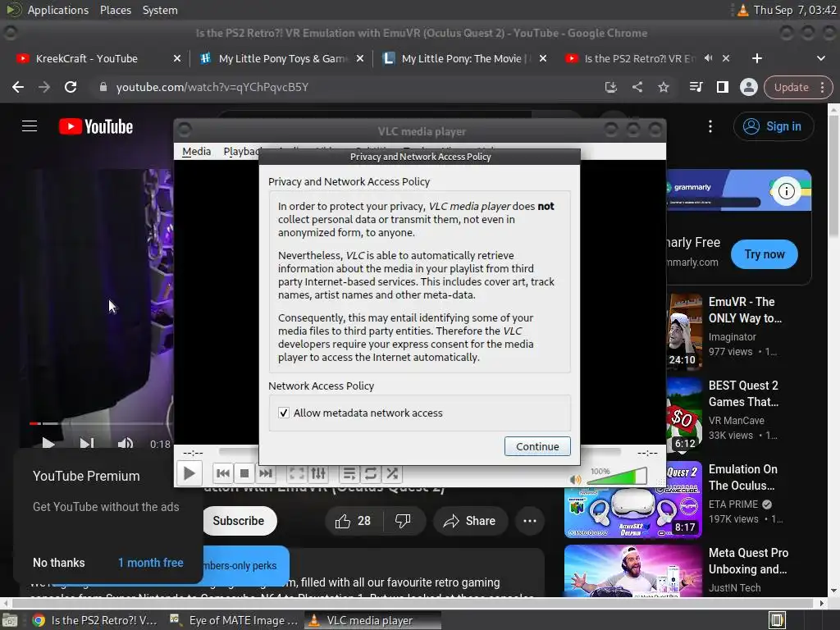Toggle VLC playlist view icon

tap(349, 473)
